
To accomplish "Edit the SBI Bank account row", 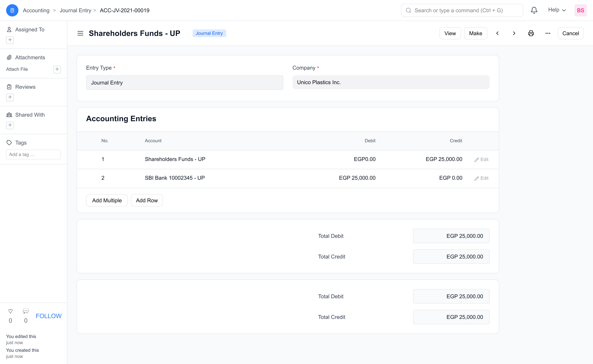I will pyautogui.click(x=481, y=178).
